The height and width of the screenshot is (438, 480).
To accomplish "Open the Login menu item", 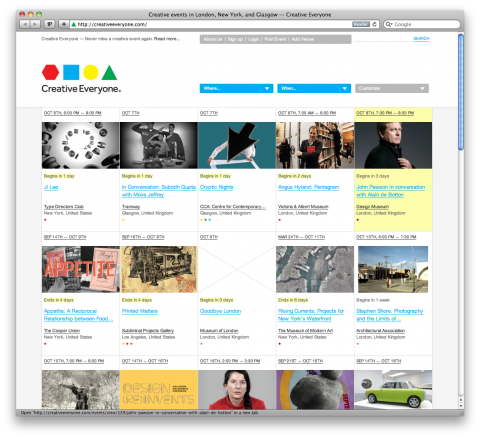I will pos(253,39).
